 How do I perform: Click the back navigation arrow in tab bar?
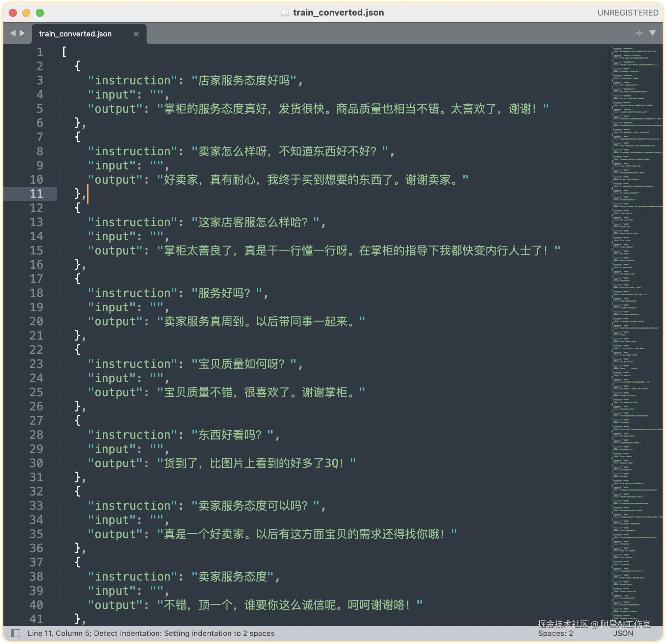point(13,33)
